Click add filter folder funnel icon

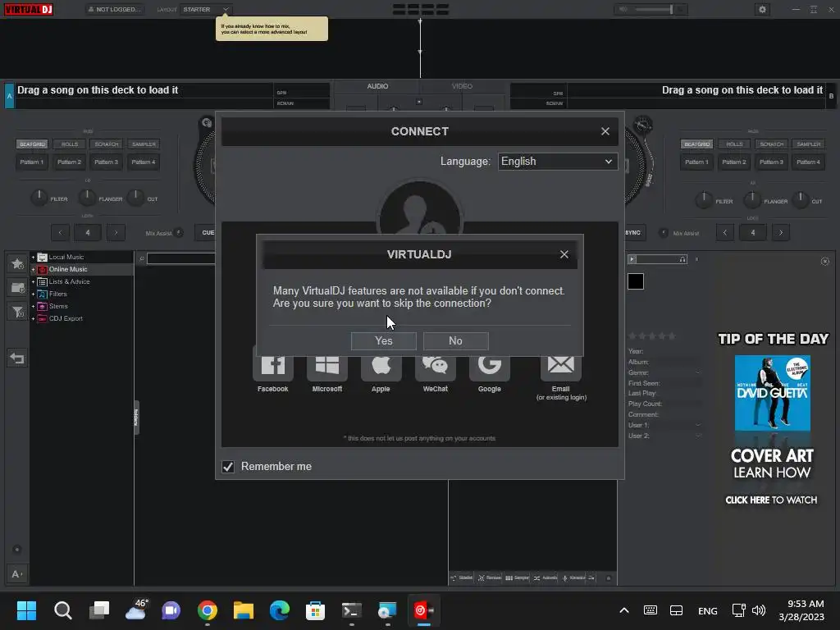17,311
